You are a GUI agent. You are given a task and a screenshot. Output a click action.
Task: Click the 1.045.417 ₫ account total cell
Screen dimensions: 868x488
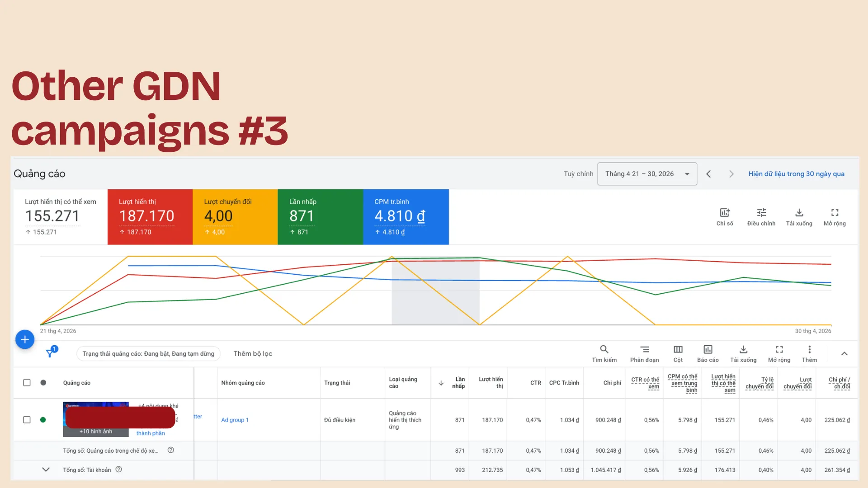pos(606,470)
